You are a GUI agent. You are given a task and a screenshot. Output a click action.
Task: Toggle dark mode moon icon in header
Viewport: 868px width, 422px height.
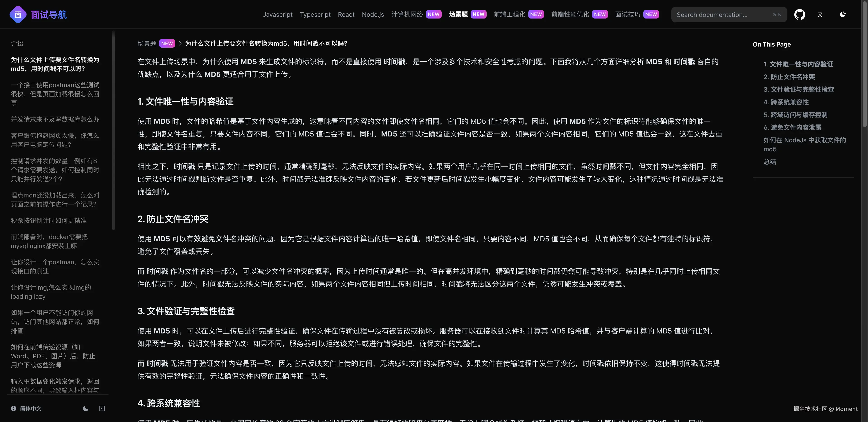pyautogui.click(x=843, y=14)
